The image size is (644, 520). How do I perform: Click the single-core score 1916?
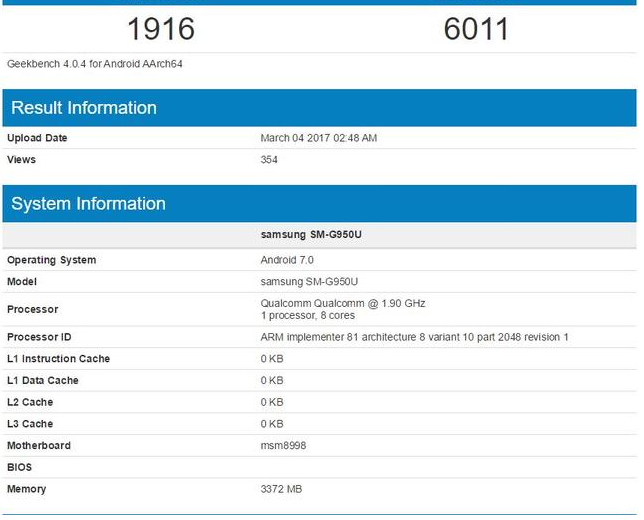click(x=161, y=29)
